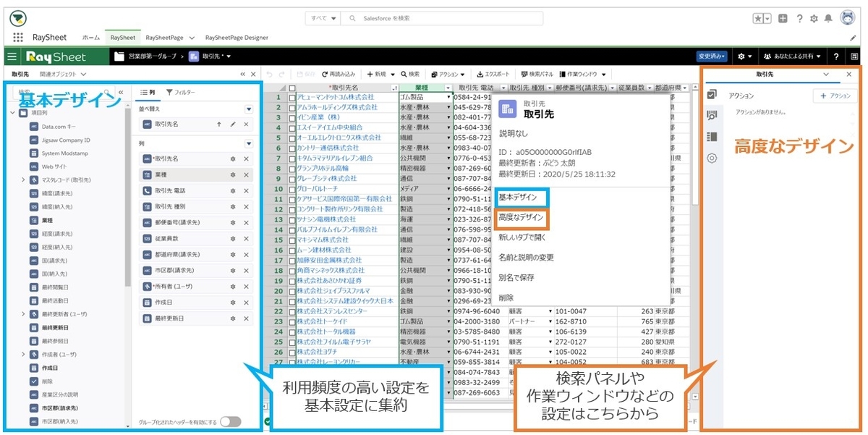Remove the 最終更新日 column
The height and width of the screenshot is (435, 868).
246,318
